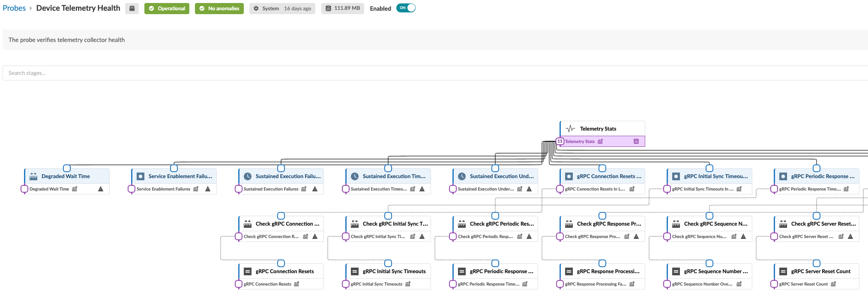This screenshot has height=298, width=868.
Task: Click chart icon on gRPC Sequence Number Overflow output
Action: 739,284
